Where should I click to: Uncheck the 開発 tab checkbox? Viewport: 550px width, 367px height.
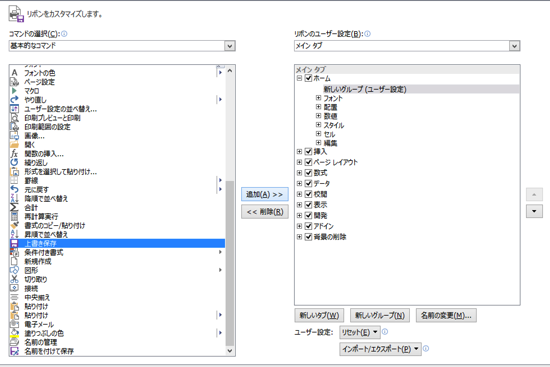tap(308, 215)
